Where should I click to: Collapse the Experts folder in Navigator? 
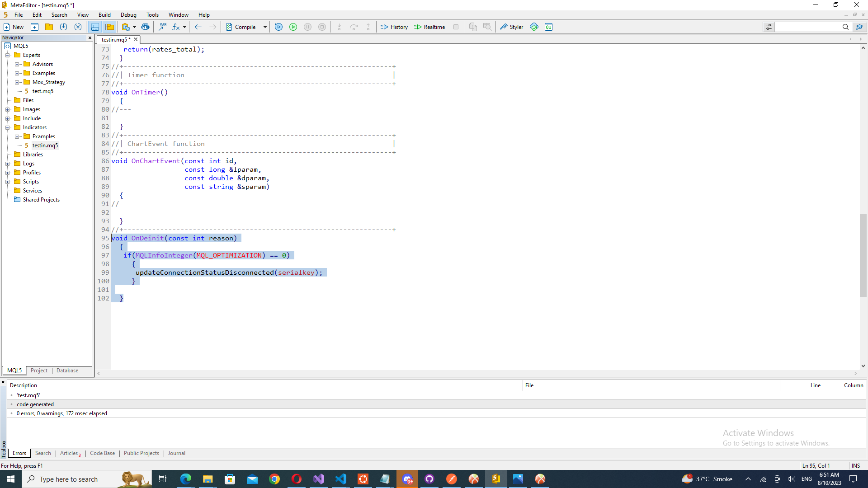[x=8, y=55]
